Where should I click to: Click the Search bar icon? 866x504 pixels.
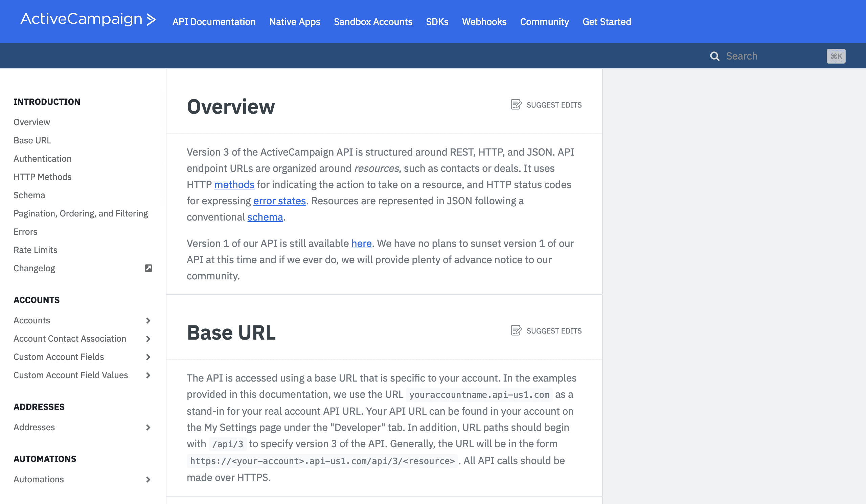pyautogui.click(x=715, y=56)
